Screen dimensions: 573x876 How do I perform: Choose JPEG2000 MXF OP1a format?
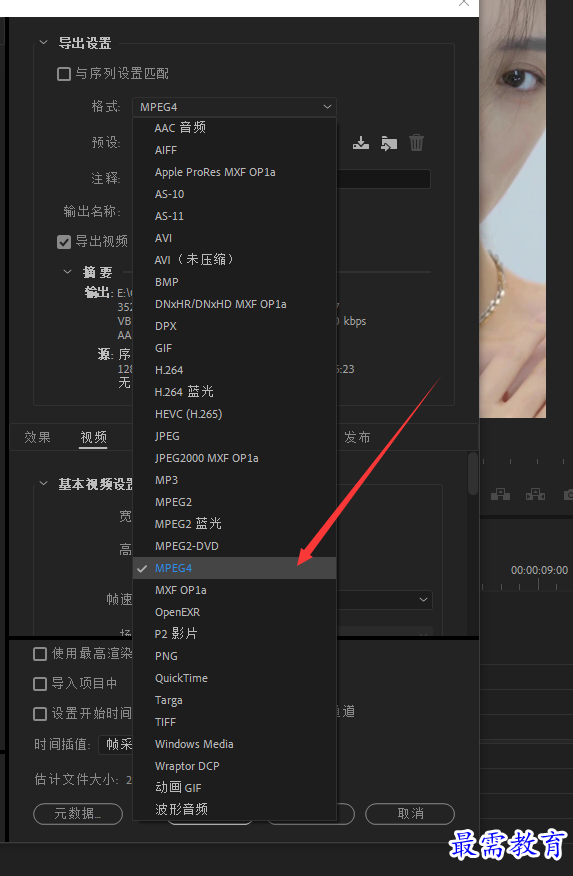(x=234, y=458)
